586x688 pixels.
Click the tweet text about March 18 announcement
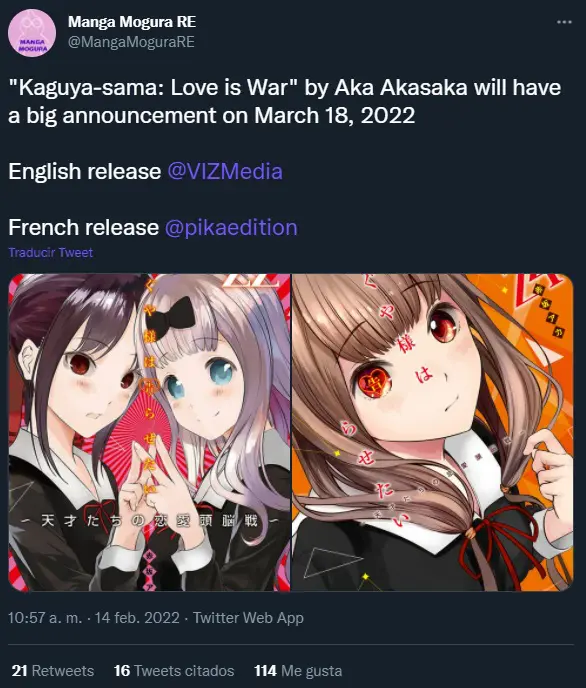(x=284, y=101)
